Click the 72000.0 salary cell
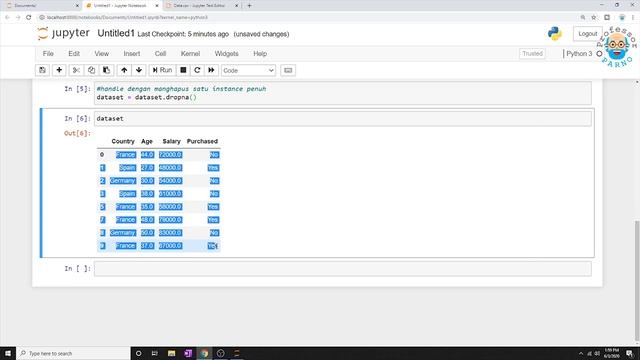 click(x=171, y=155)
